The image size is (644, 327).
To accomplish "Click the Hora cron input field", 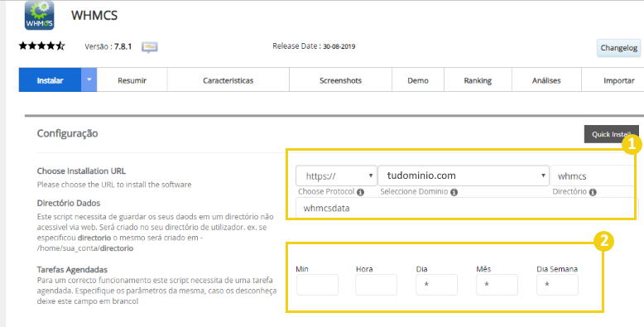I will point(376,285).
